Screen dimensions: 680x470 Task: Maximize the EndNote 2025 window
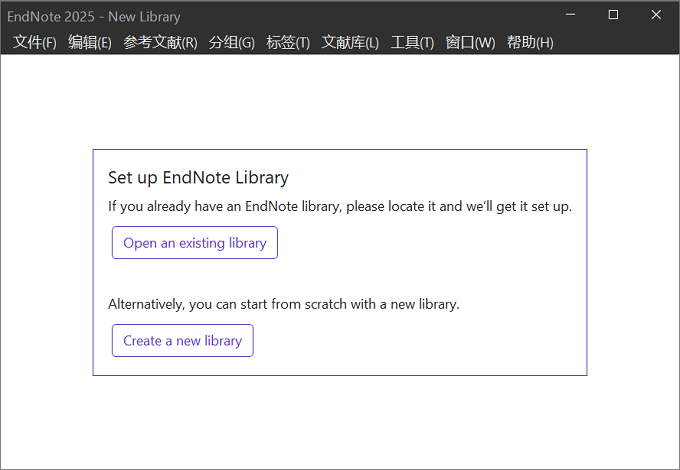613,15
